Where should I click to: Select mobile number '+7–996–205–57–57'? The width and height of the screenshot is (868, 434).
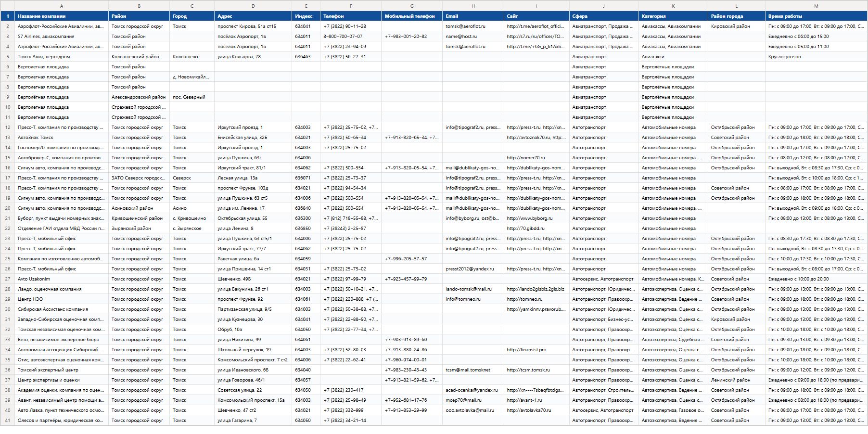click(412, 259)
